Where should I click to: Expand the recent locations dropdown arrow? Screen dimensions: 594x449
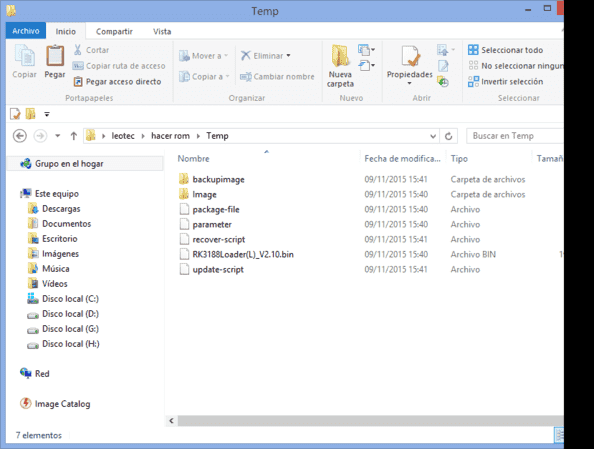[x=58, y=136]
